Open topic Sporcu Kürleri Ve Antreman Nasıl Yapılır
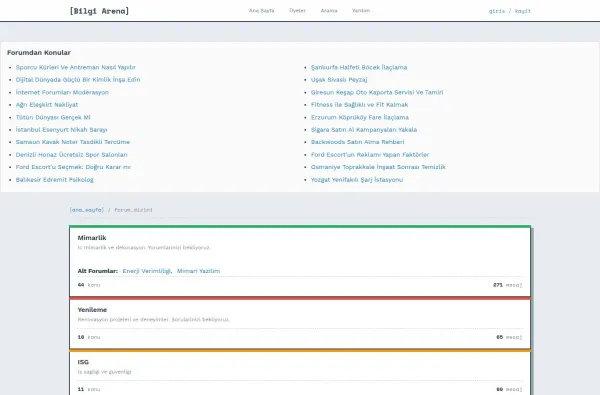The width and height of the screenshot is (600, 395). tap(76, 67)
